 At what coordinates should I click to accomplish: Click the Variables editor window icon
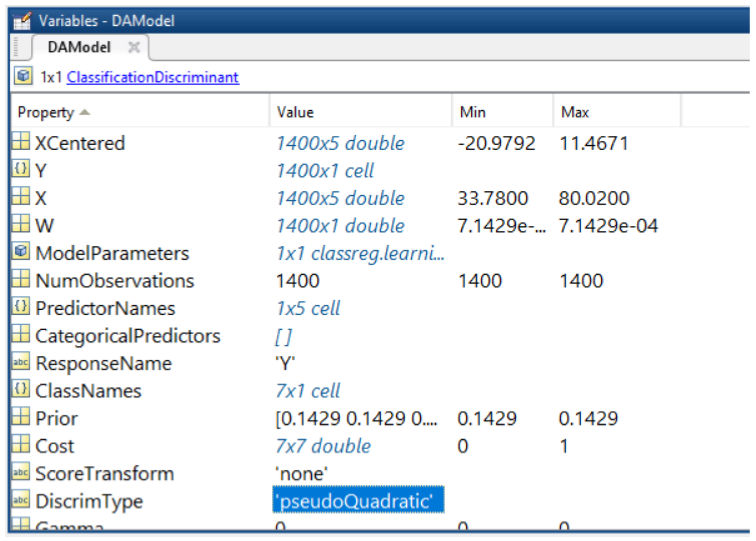pyautogui.click(x=22, y=21)
